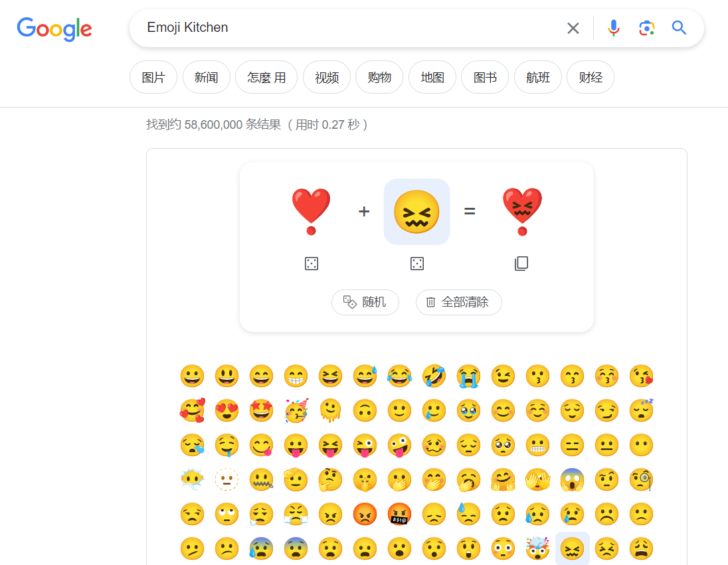Pick the highlighted confounded face in grid
728x565 pixels.
572,549
